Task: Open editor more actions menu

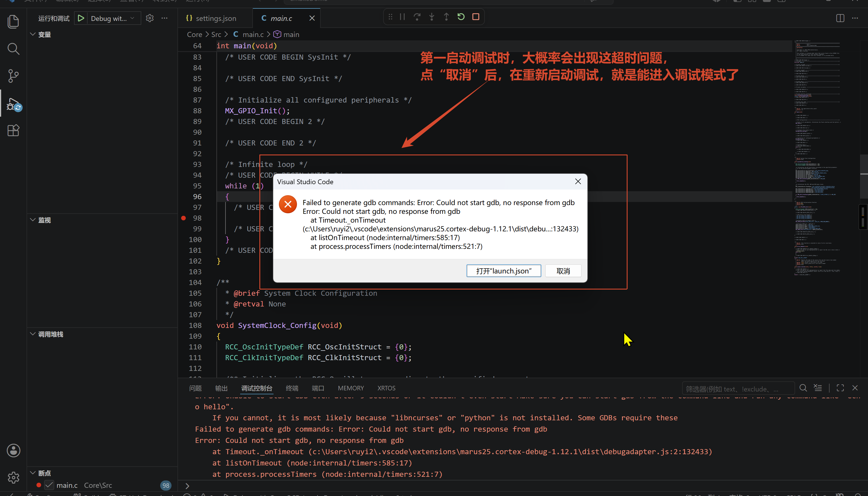Action: coord(855,18)
